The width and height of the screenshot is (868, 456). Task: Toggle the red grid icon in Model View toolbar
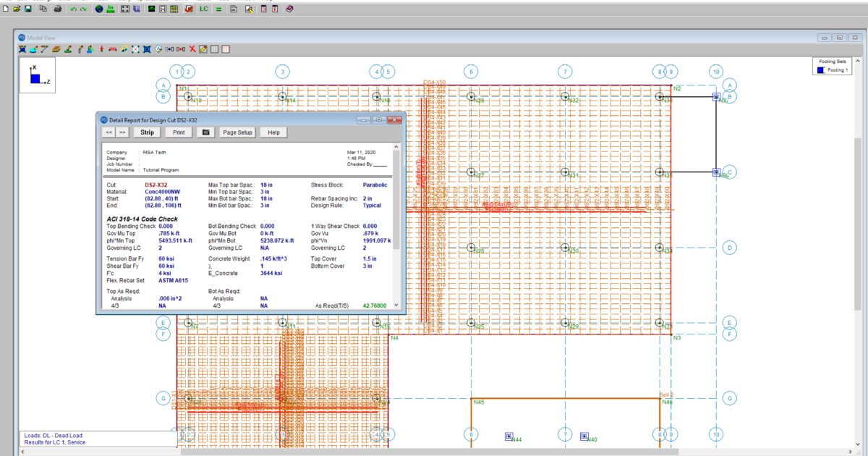[226, 49]
